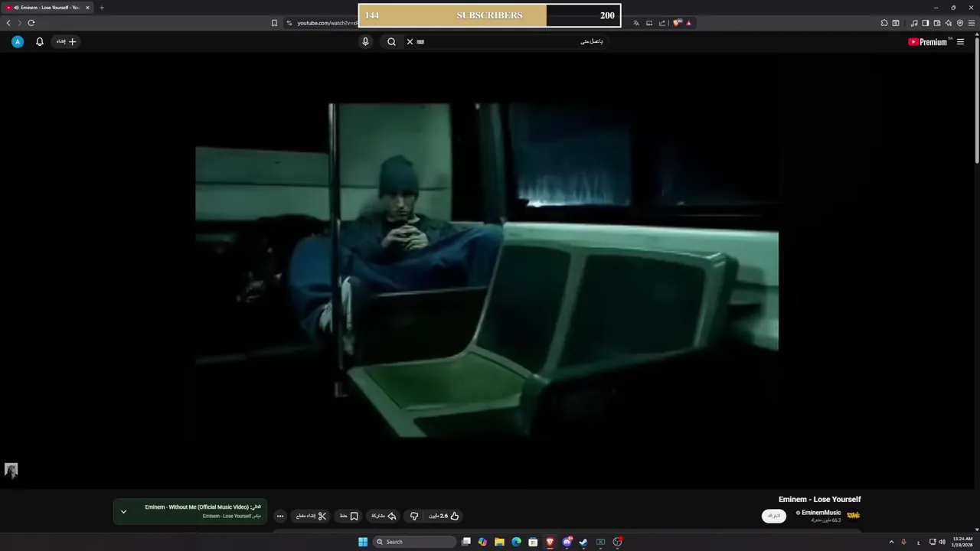Open the more actions three-dots button
This screenshot has height=551, width=980.
click(x=280, y=516)
